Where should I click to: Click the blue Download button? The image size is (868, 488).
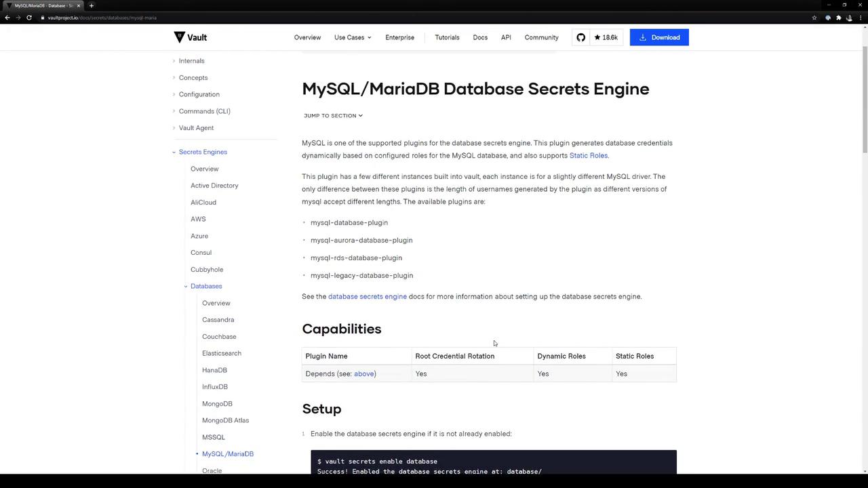659,37
